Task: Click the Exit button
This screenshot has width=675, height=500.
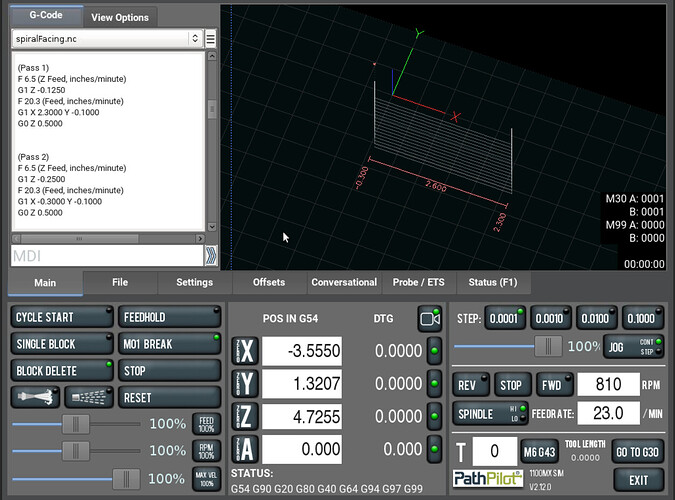Action: pos(638,480)
